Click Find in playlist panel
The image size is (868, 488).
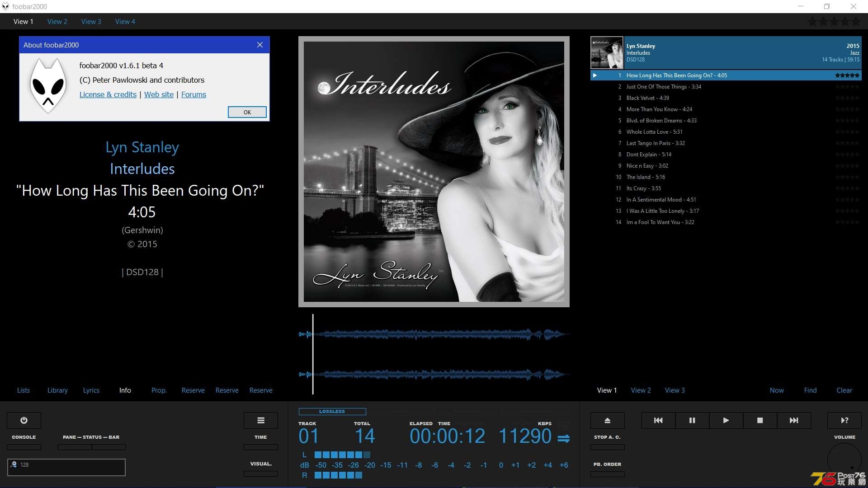[810, 390]
